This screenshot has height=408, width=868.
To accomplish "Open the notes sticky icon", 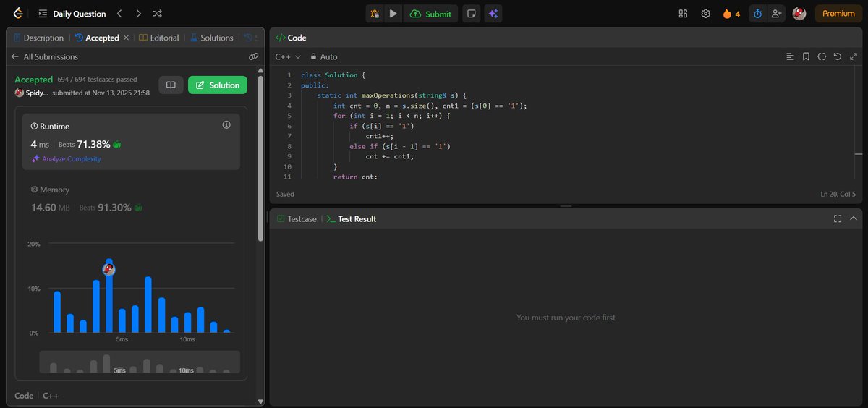I will [472, 14].
